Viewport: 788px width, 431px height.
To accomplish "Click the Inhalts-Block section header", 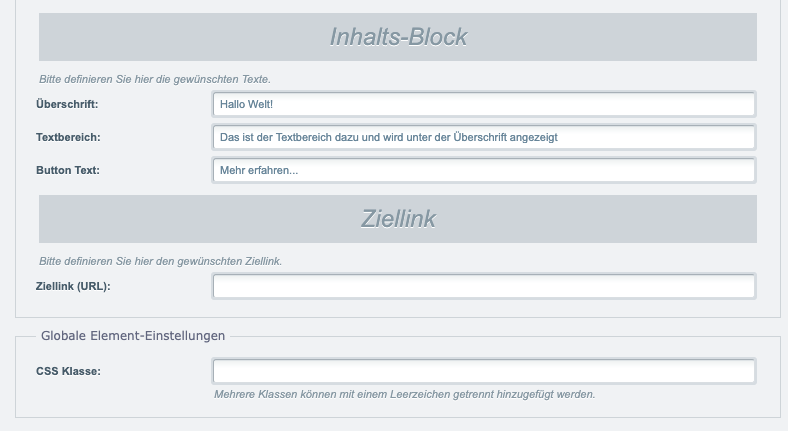I will point(398,37).
